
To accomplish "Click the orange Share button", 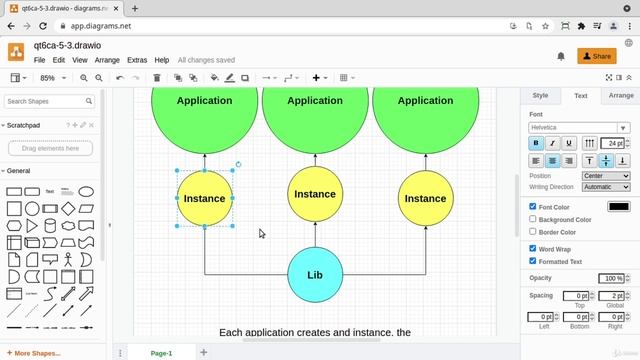I will click(597, 56).
